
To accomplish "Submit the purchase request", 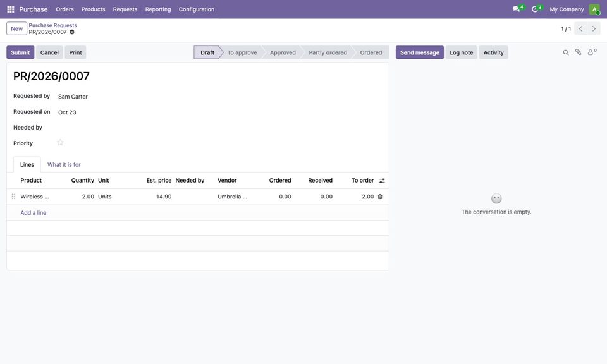I will click(20, 52).
